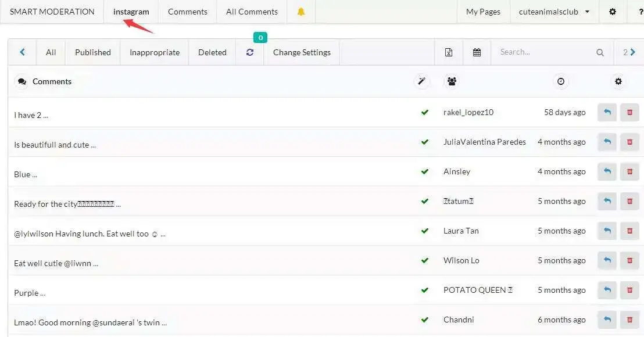This screenshot has height=337, width=644.
Task: Open the Comments tab in top navigation
Action: coord(187,12)
